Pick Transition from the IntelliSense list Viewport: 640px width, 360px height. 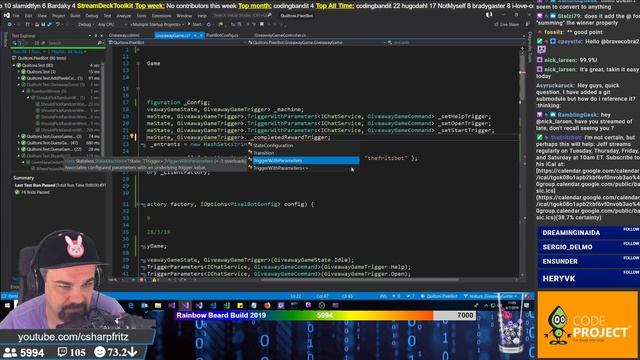click(x=264, y=153)
